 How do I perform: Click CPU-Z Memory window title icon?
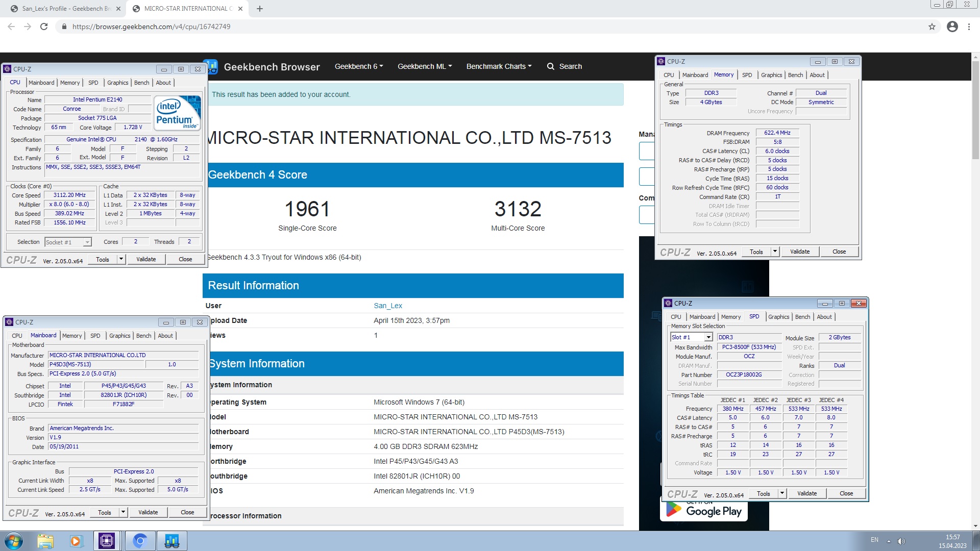[661, 61]
